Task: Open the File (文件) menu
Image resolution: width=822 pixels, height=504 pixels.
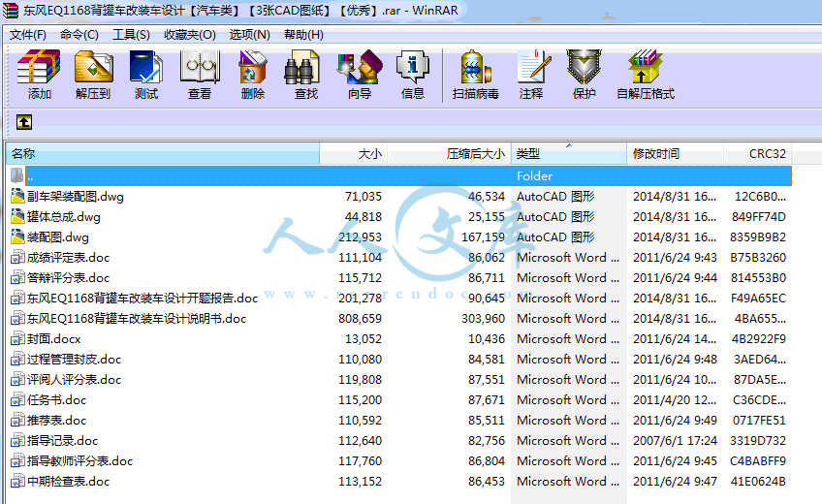Action: (28, 34)
